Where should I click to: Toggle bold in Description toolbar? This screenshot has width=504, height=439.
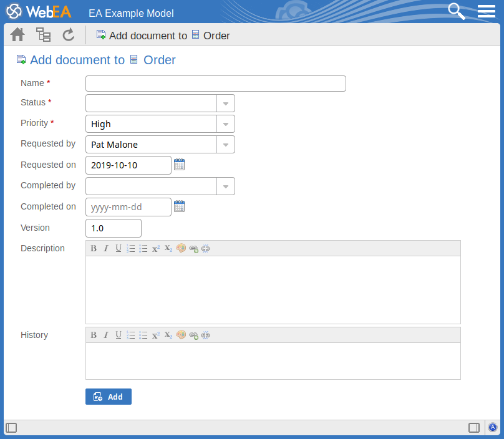coord(94,248)
